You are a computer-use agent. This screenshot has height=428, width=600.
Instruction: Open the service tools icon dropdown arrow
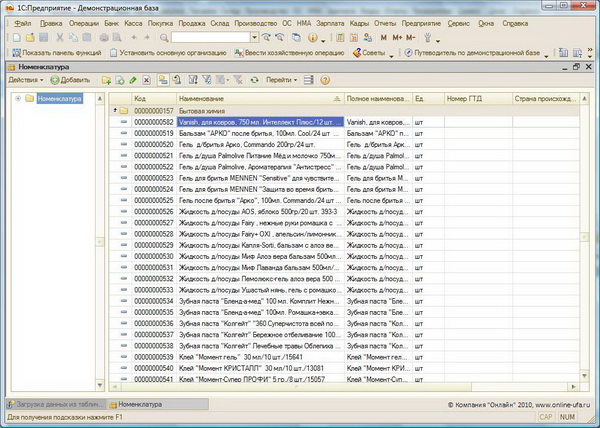click(x=438, y=40)
